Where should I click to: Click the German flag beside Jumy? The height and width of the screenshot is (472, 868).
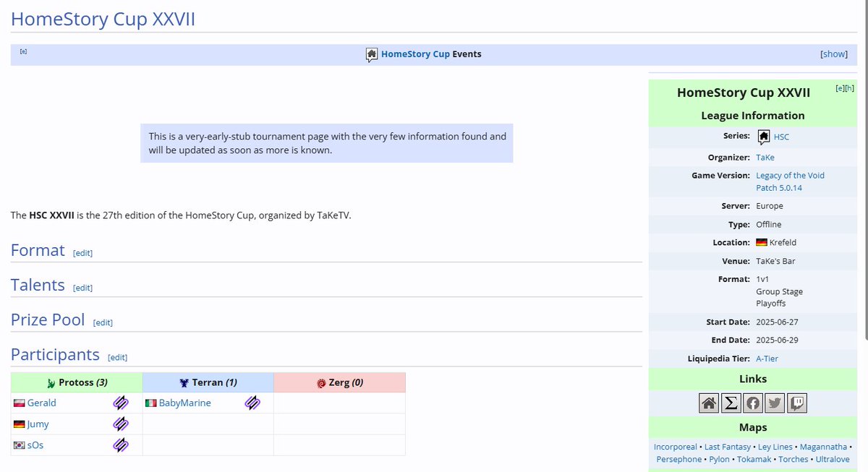[20, 424]
